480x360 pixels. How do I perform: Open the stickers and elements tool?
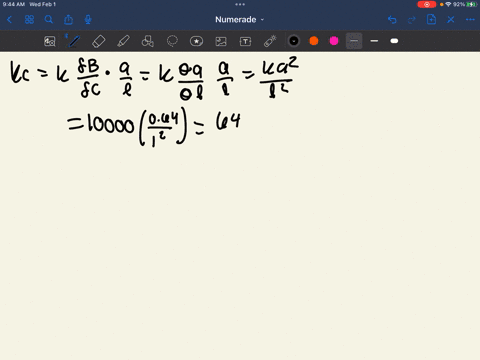click(196, 41)
